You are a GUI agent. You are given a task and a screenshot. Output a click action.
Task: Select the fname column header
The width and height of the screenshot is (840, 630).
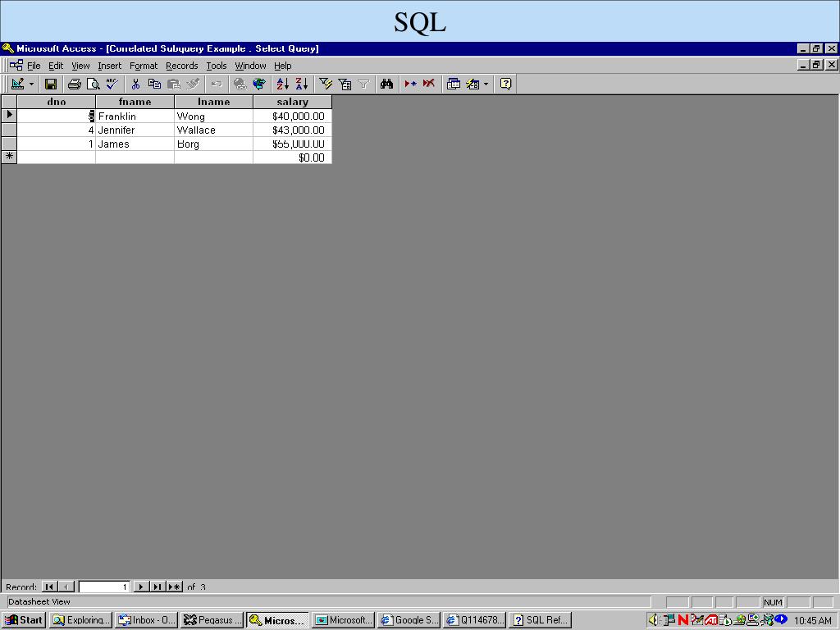point(135,102)
